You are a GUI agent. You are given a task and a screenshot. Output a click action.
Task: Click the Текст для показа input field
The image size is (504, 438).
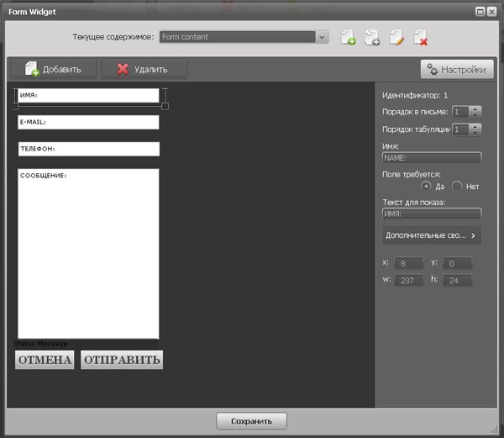pyautogui.click(x=431, y=214)
